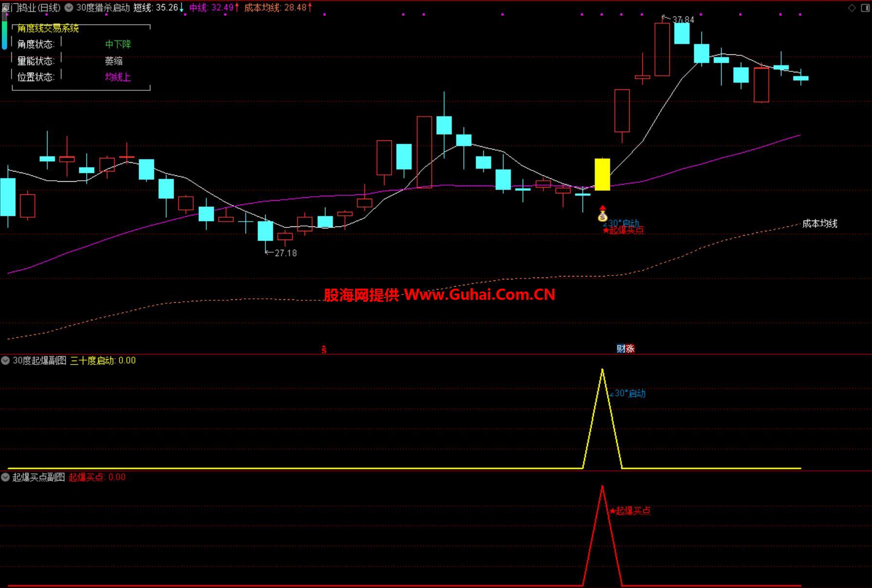Click the 财 event badge on the time axis
This screenshot has height=588, width=872.
click(x=621, y=348)
